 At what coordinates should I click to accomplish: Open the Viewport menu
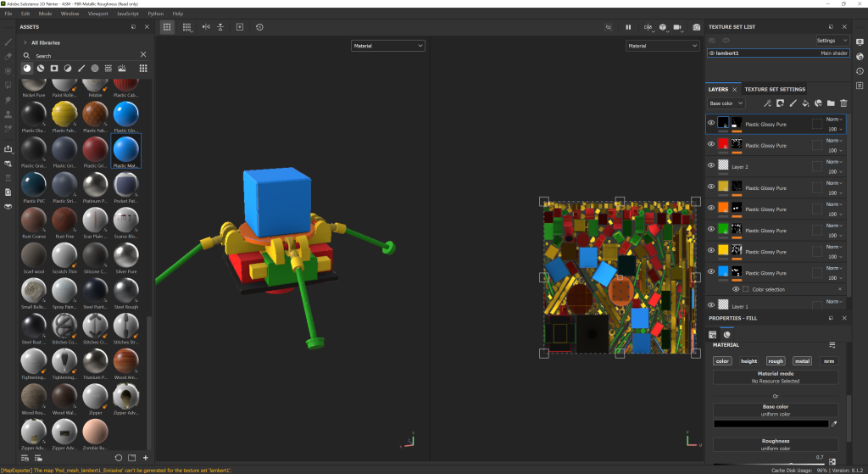coord(97,14)
